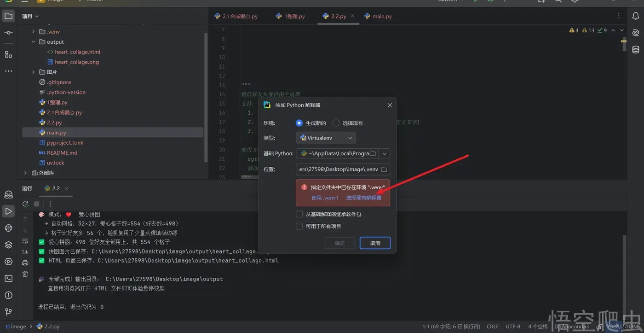Select heart_collage.html in project tree
The width and height of the screenshot is (644, 333).
74,52
